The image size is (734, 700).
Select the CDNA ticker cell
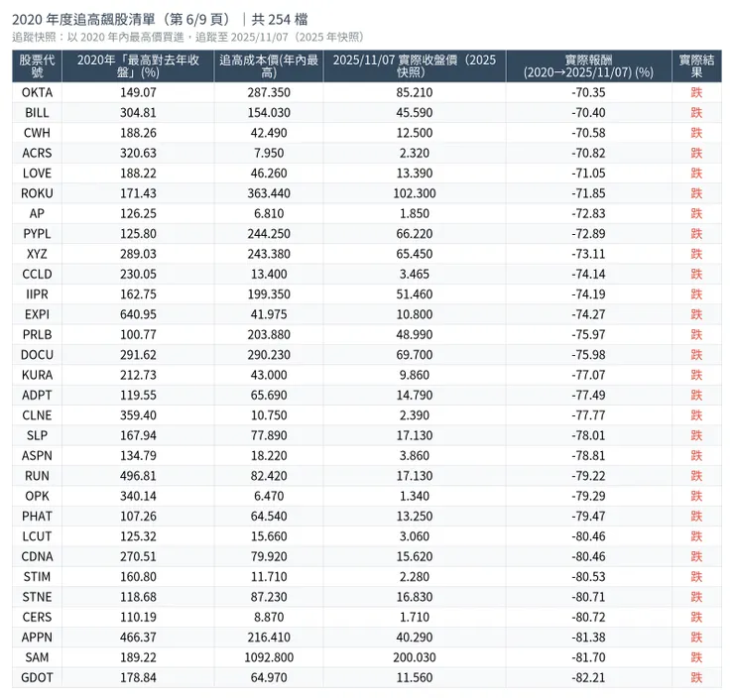(x=37, y=556)
